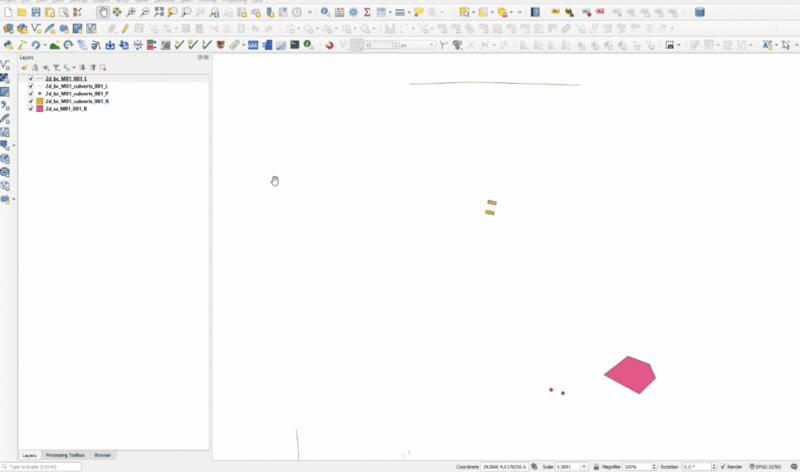
Task: Click the Open Field Calculator icon
Action: tap(339, 12)
